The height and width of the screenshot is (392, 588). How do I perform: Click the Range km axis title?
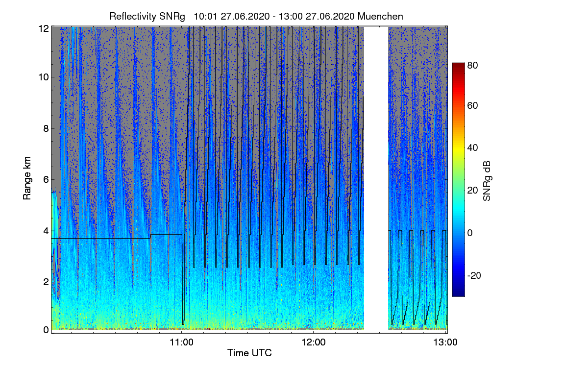[x=27, y=178]
